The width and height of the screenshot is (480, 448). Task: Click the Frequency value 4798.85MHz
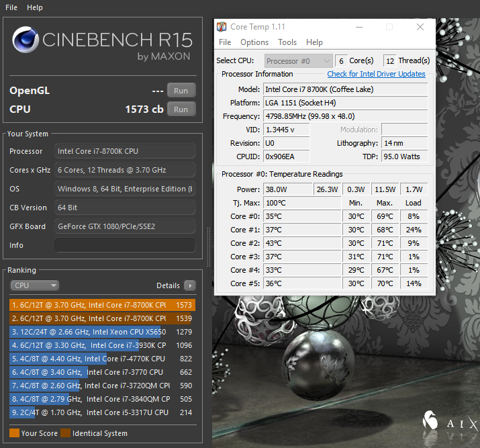point(345,116)
